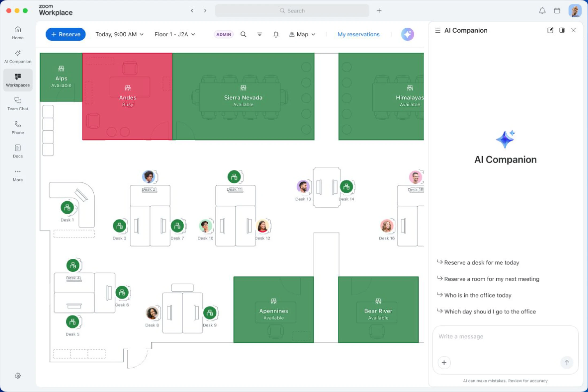588x392 pixels.
Task: Open AI Companion panel hamburger menu
Action: pos(438,30)
